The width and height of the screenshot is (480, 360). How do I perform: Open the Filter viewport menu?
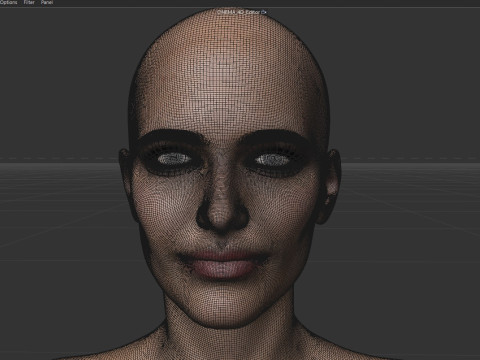point(29,2)
